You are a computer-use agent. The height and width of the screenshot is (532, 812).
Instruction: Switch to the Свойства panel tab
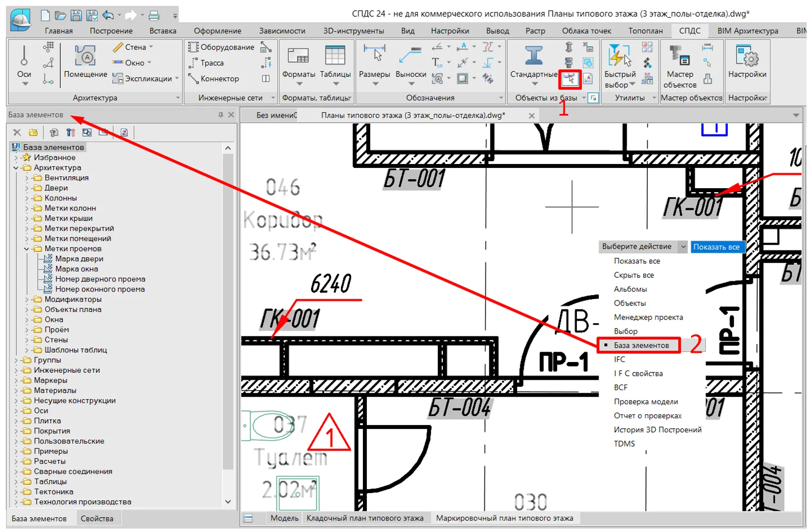coord(97,518)
